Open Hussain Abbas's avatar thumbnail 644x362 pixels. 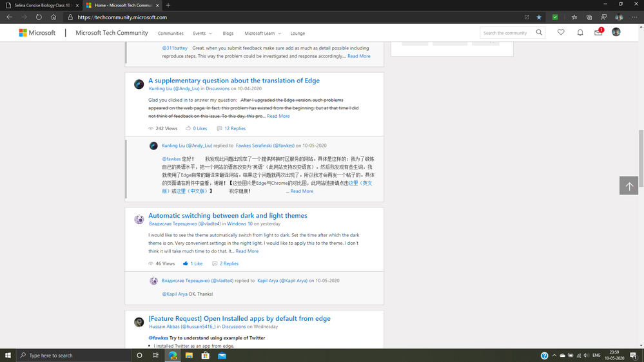139,322
